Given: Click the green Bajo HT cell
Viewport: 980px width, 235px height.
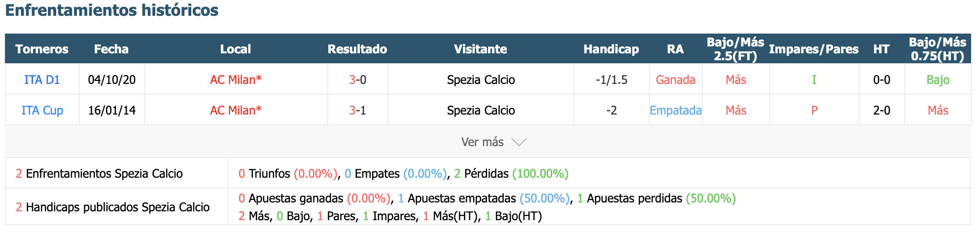Looking at the screenshot, I should (x=938, y=79).
